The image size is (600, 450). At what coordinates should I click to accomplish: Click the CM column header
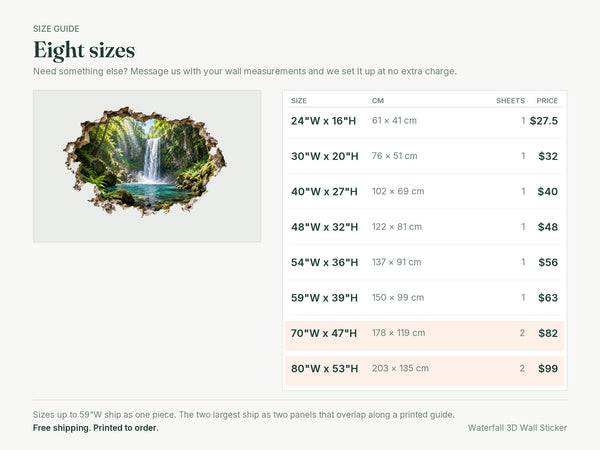[x=378, y=101]
